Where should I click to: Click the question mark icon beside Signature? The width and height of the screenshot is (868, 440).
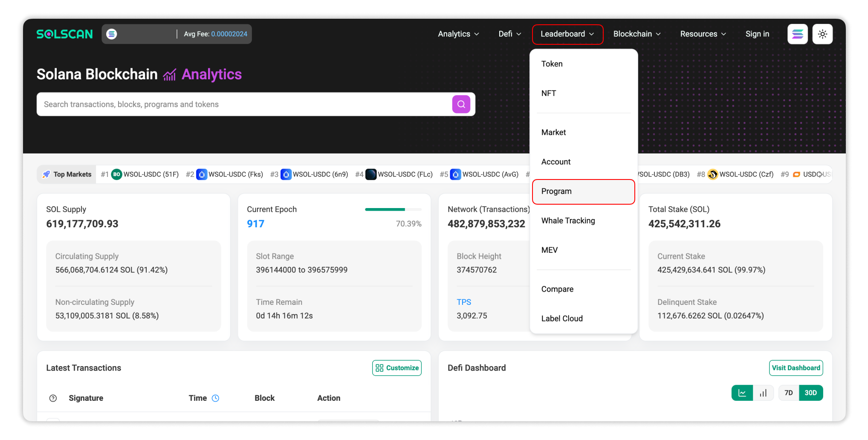coord(53,398)
